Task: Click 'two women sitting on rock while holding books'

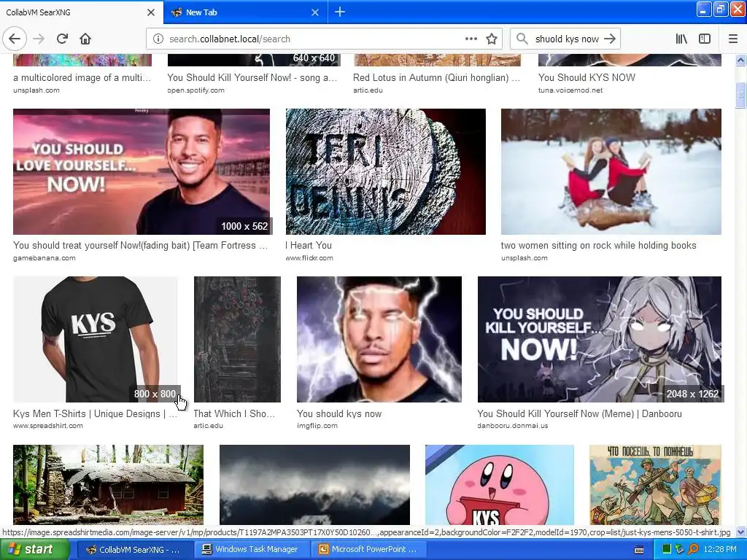Action: (598, 245)
